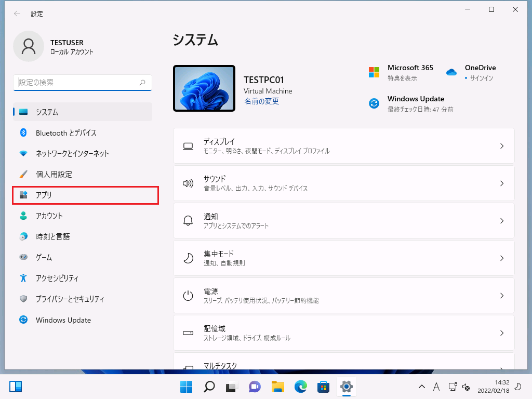Expand the ディスプレイ (Display) settings chevron

(x=501, y=147)
